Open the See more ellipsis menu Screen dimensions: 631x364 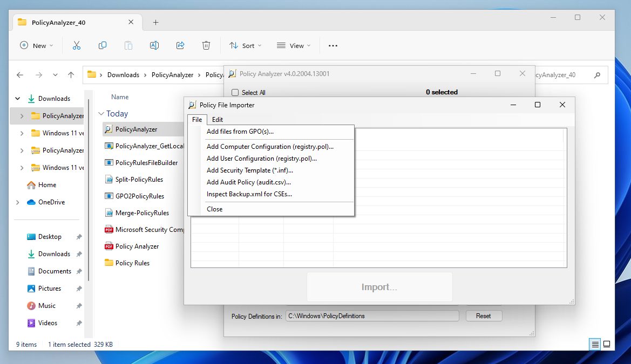click(333, 45)
